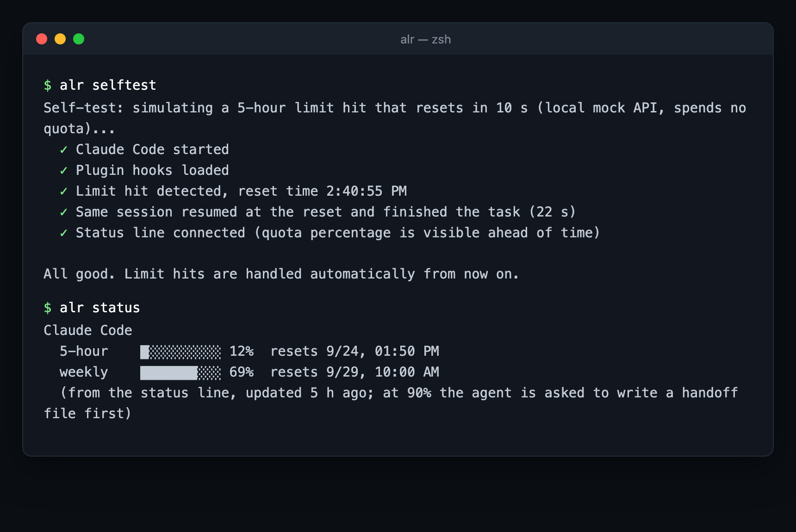Click the 12% usage value
Image resolution: width=796 pixels, height=532 pixels.
(x=242, y=351)
